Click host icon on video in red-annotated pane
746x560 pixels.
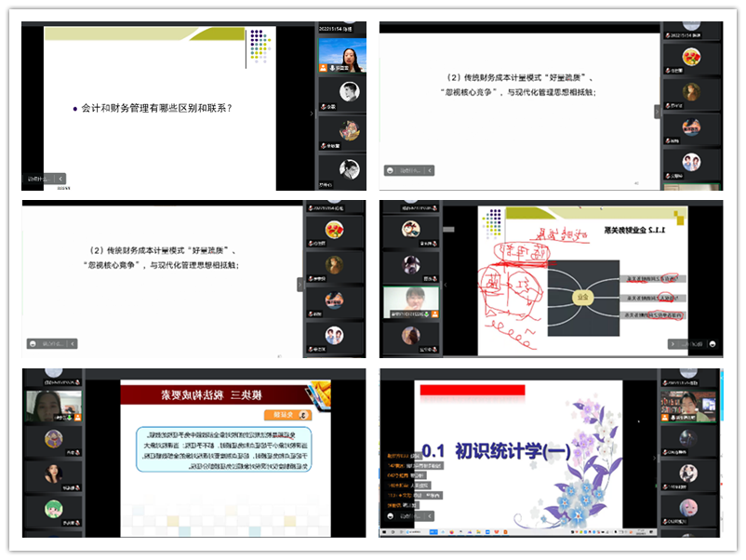coord(434,314)
